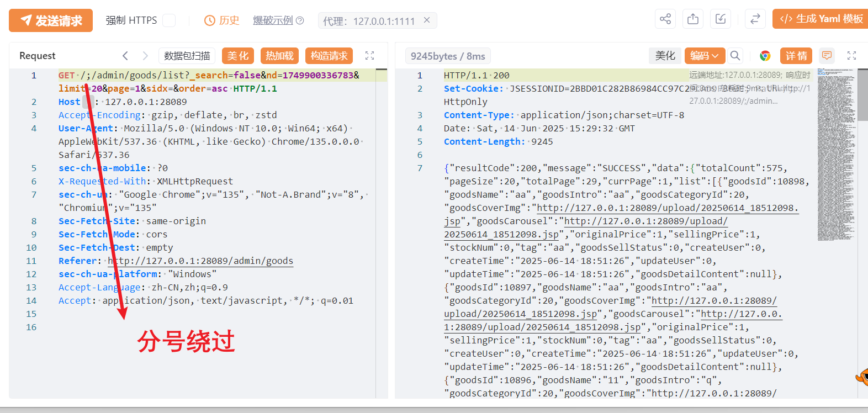Click the orange comment bubble icon
Image resolution: width=868 pixels, height=413 pixels.
pos(827,56)
